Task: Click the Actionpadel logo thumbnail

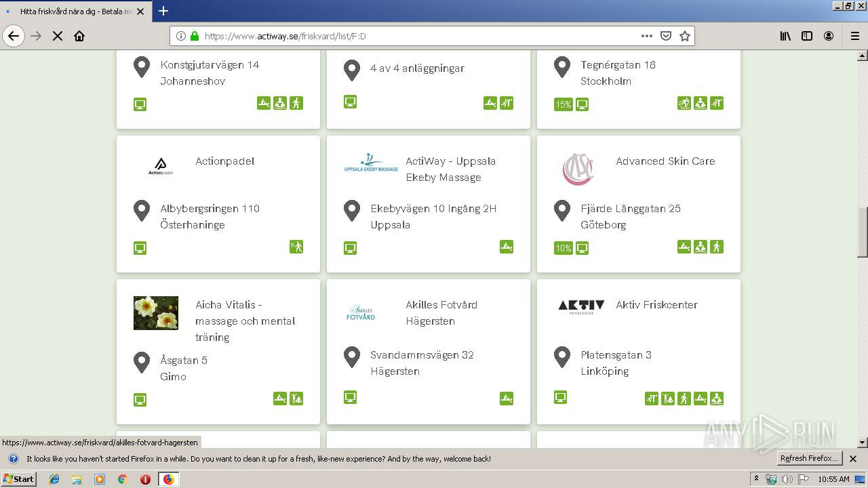Action: [161, 167]
